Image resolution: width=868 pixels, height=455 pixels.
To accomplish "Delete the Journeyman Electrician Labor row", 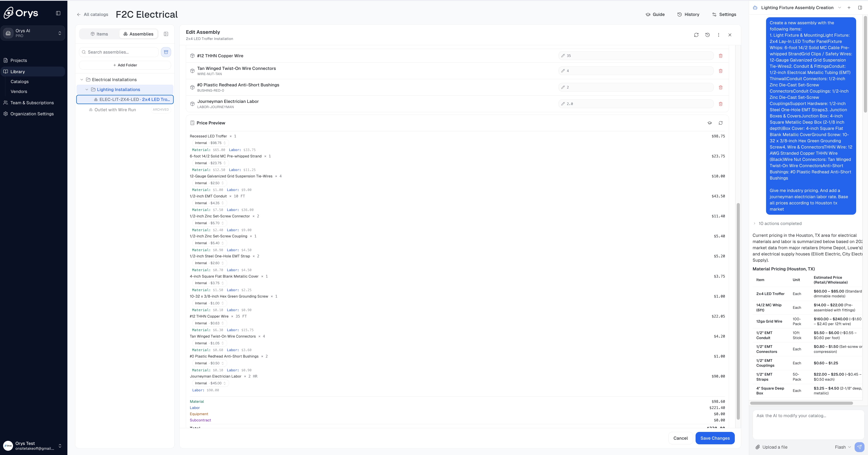I will point(720,104).
